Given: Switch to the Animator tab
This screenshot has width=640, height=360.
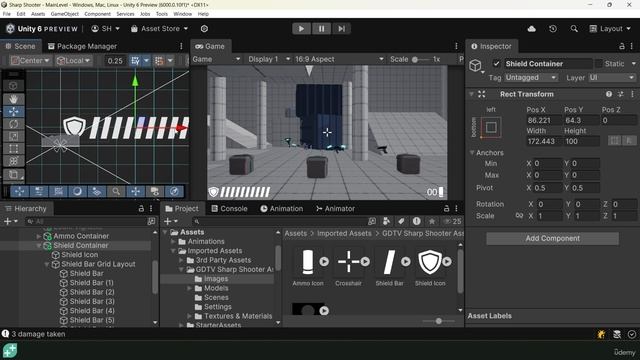Looking at the screenshot, I should coord(336,209).
